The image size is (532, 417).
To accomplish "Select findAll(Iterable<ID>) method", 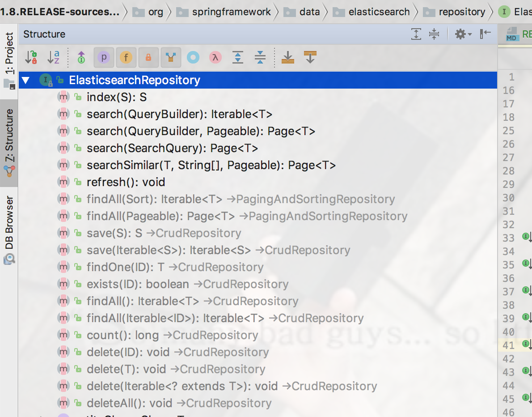I will coord(258,318).
